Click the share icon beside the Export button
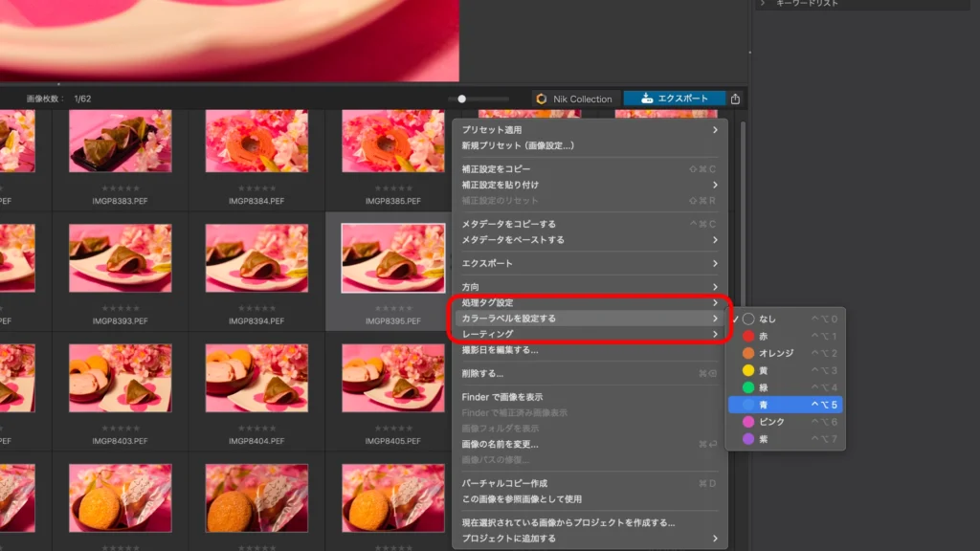 (x=735, y=99)
